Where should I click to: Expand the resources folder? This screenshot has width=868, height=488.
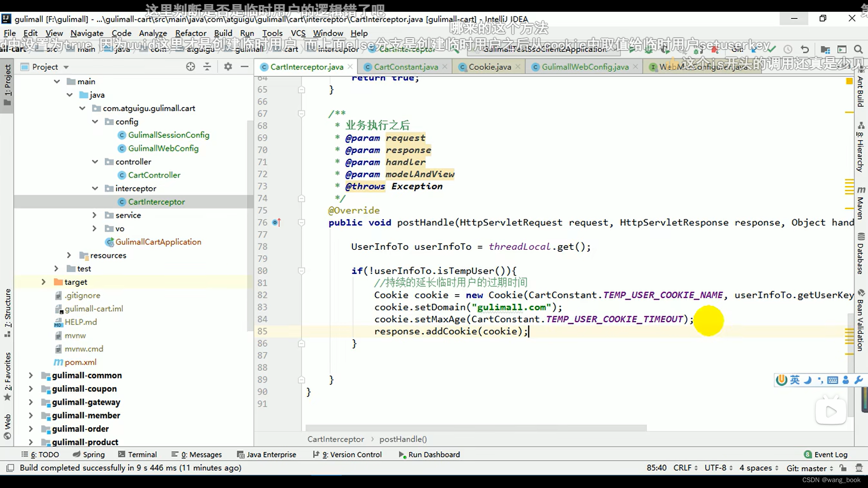[69, 255]
